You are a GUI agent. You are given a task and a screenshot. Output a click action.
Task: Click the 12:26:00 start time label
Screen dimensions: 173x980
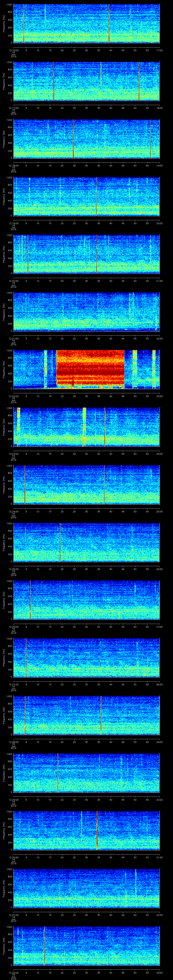click(x=14, y=627)
